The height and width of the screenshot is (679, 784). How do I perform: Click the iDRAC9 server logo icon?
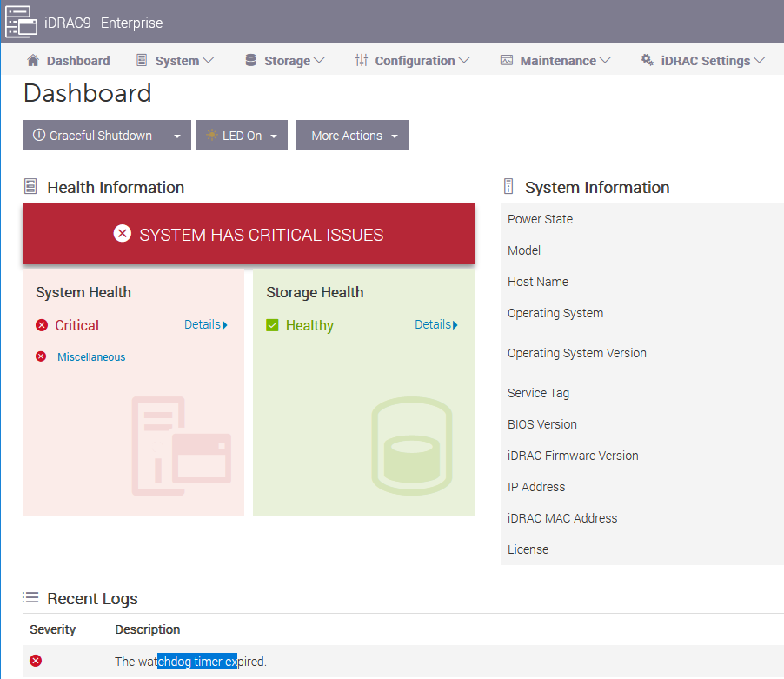pos(21,22)
